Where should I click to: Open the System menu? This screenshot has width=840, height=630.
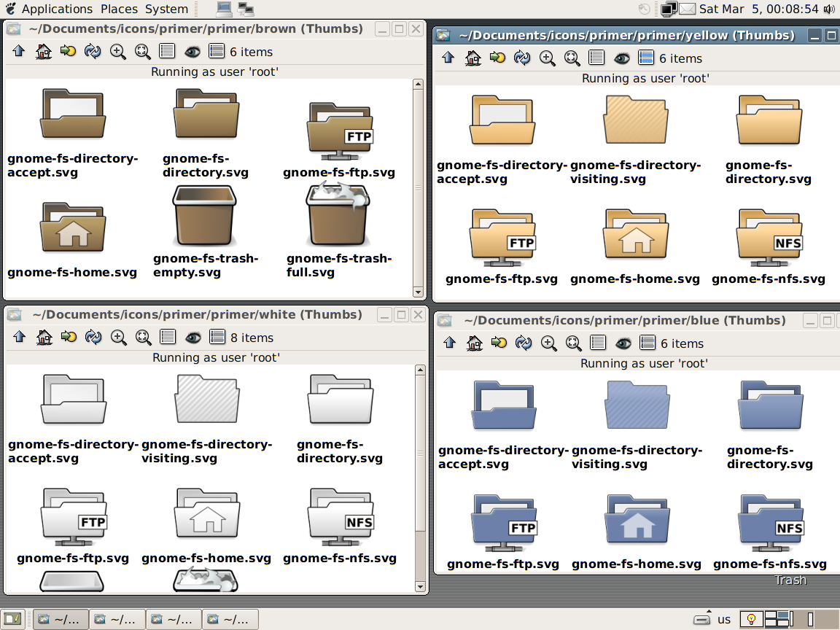(166, 9)
